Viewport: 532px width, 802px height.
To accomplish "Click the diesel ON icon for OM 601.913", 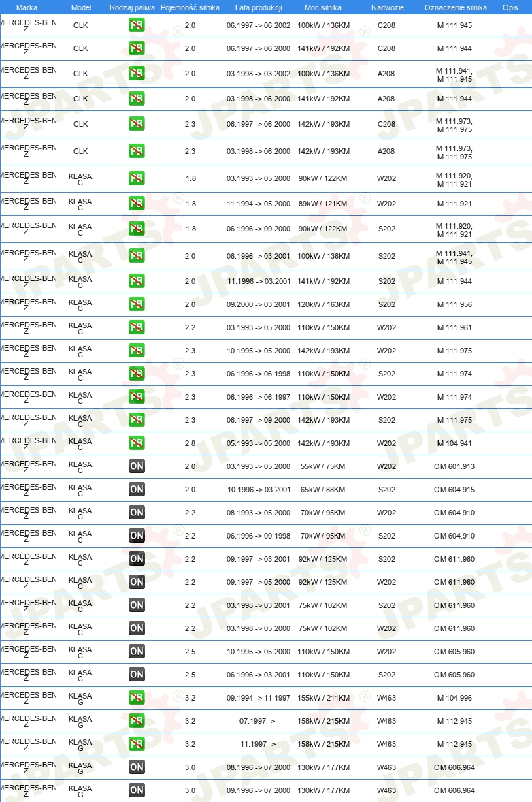I will pos(137,466).
